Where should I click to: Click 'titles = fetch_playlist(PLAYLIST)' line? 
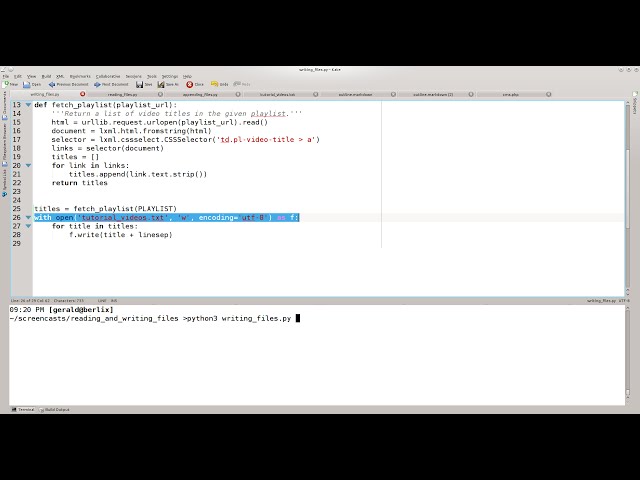[x=105, y=209]
